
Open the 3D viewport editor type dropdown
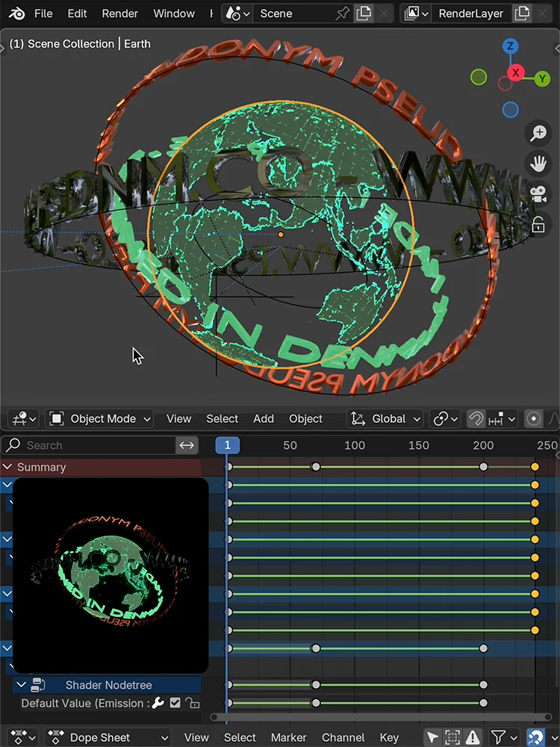point(24,419)
